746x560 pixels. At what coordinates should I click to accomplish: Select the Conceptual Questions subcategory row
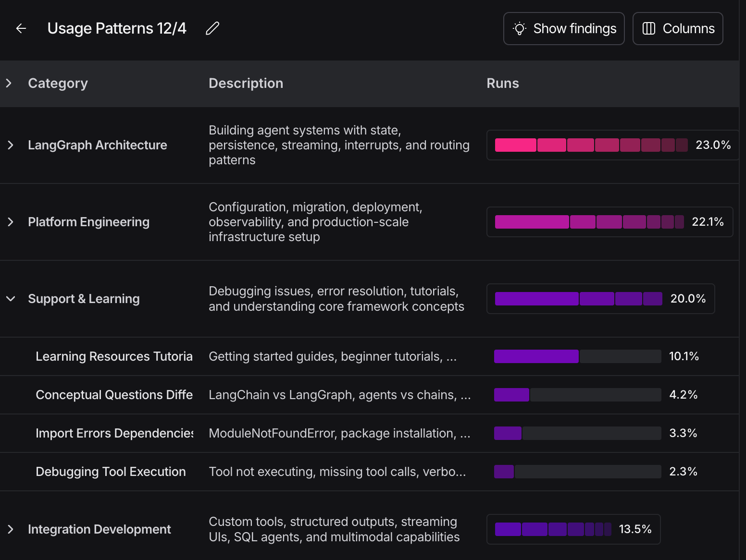click(x=114, y=395)
